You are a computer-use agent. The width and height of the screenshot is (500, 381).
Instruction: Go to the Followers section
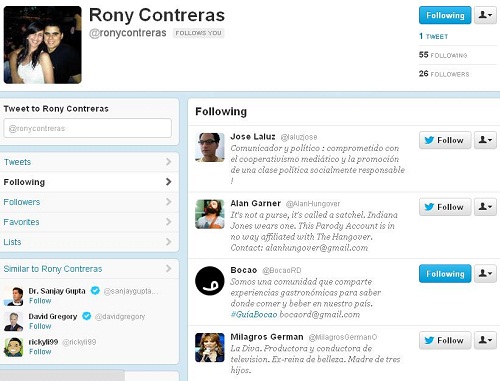tap(89, 202)
